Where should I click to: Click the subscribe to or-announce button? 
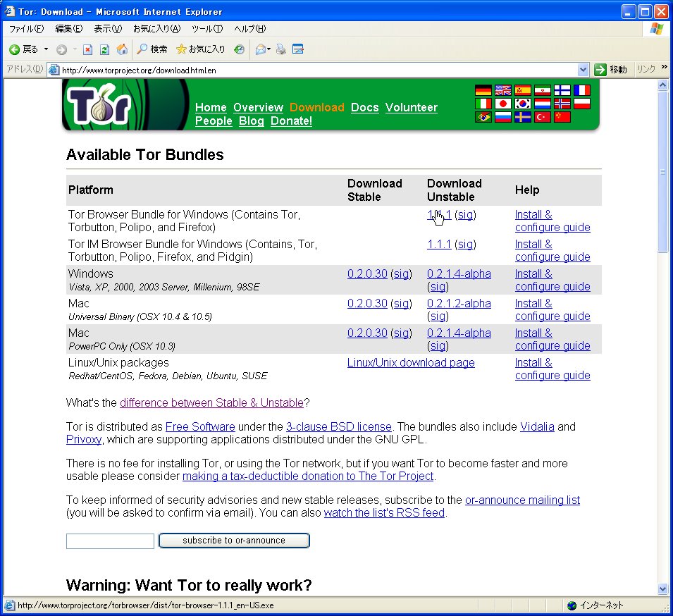tap(234, 541)
